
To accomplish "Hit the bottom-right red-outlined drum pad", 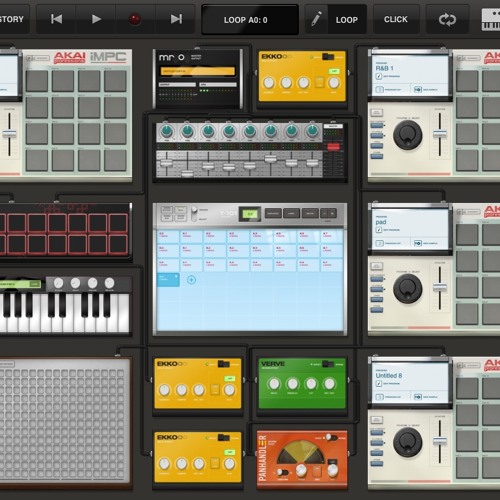I will [x=118, y=244].
